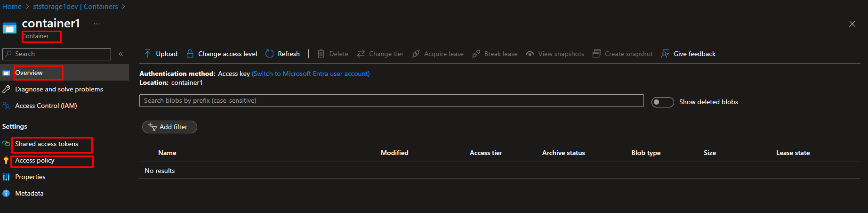
Task: Click the Metadata info icon
Action: pyautogui.click(x=6, y=194)
